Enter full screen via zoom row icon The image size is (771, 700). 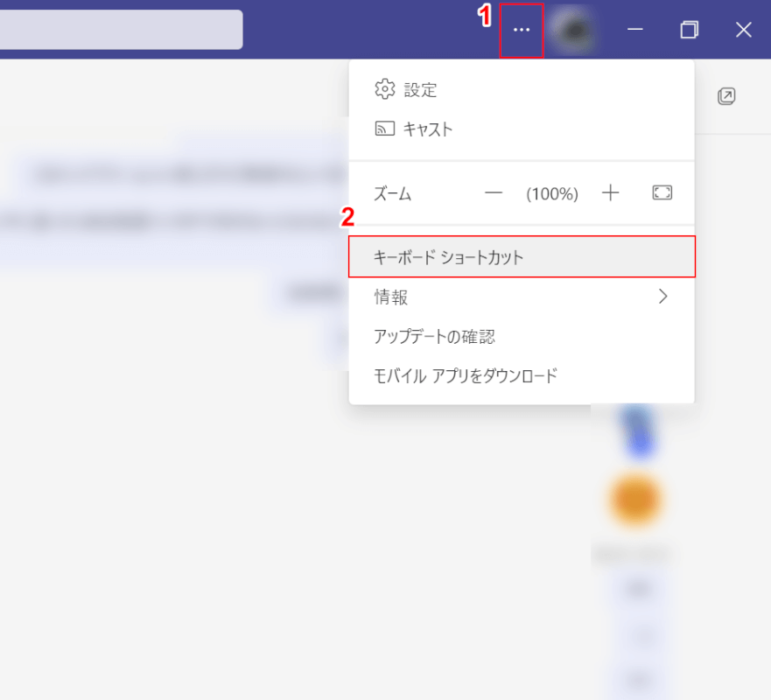(x=662, y=193)
